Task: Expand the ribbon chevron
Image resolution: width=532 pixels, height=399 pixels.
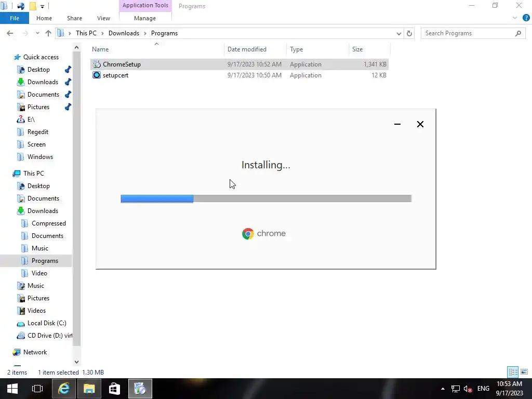Action: coord(515,18)
